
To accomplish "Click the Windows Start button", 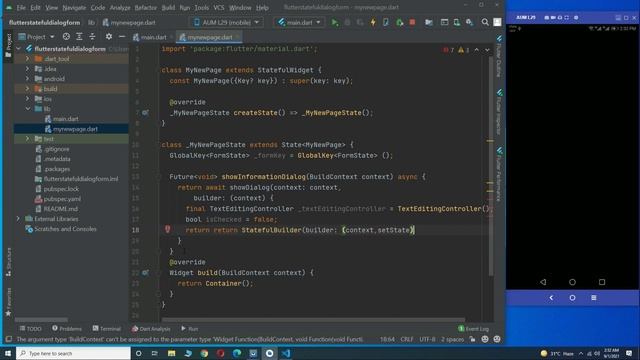I will click(8, 353).
